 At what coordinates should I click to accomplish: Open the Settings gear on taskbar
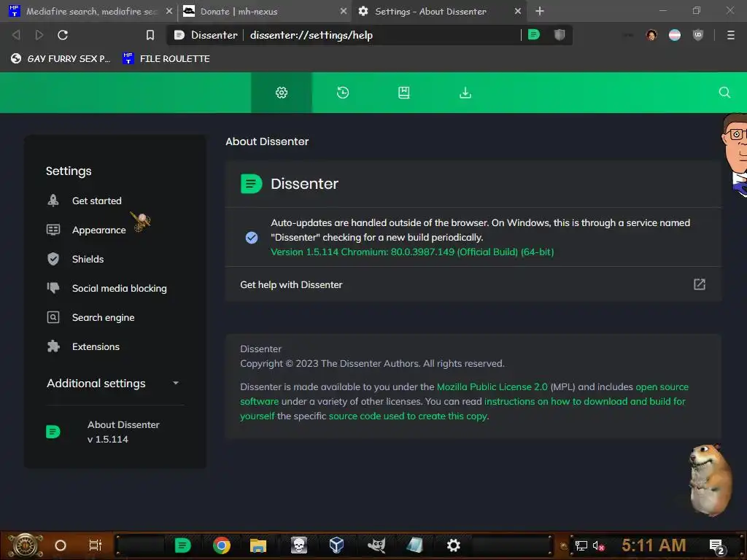click(x=453, y=545)
